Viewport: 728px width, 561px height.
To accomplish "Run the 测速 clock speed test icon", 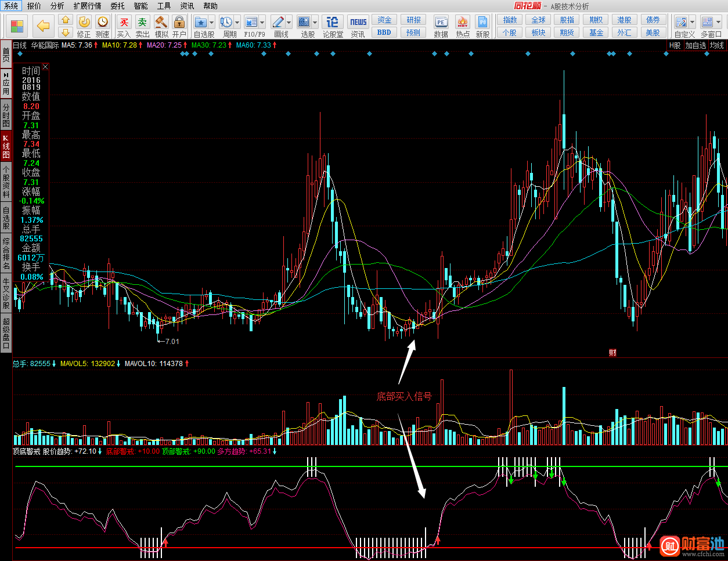I will pos(103,21).
